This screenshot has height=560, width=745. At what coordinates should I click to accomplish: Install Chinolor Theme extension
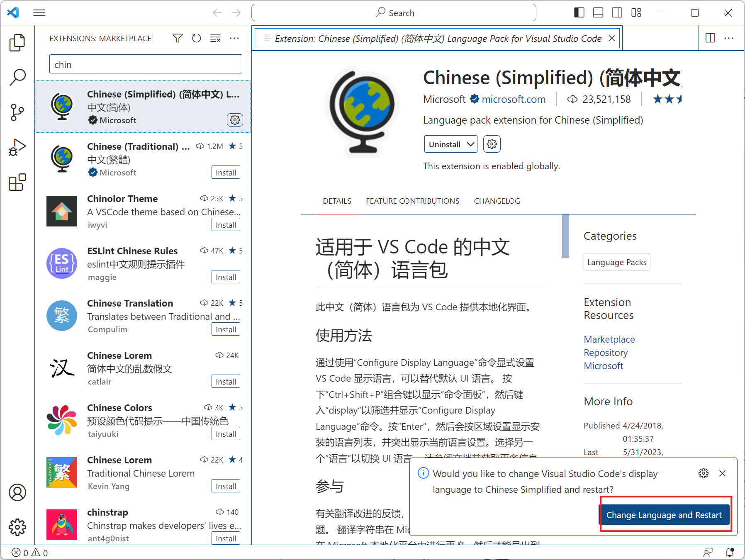click(x=226, y=225)
